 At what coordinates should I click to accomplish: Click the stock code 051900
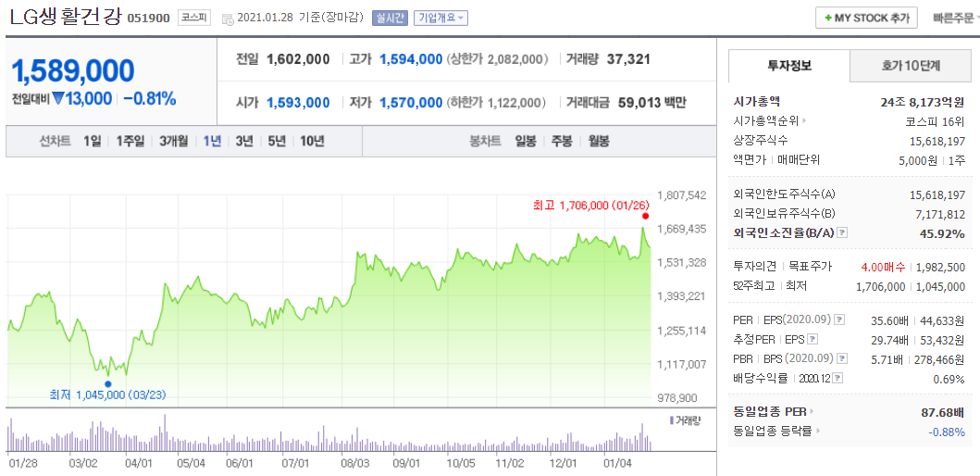(148, 19)
